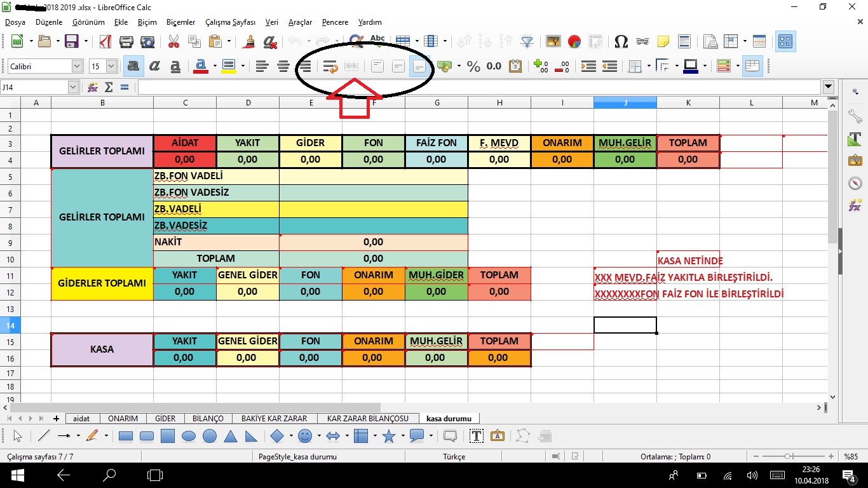Toggle Underline formatting
The width and height of the screenshot is (868, 488).
(x=175, y=66)
